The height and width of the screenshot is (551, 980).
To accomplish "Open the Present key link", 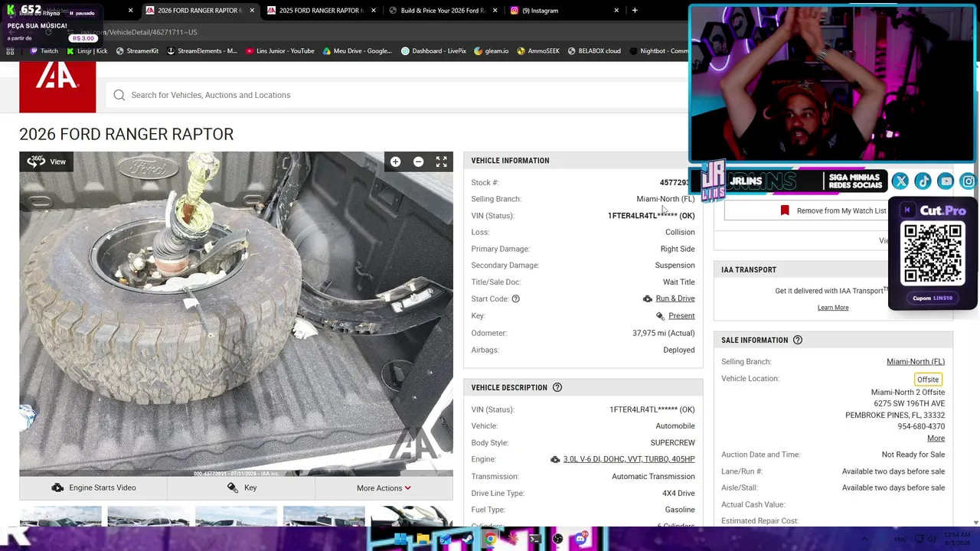I will tap(681, 316).
